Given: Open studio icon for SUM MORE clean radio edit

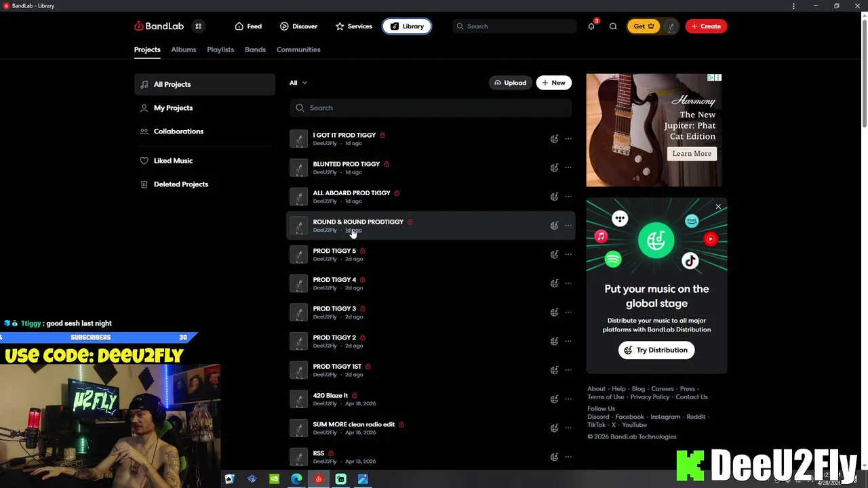Looking at the screenshot, I should coord(554,428).
